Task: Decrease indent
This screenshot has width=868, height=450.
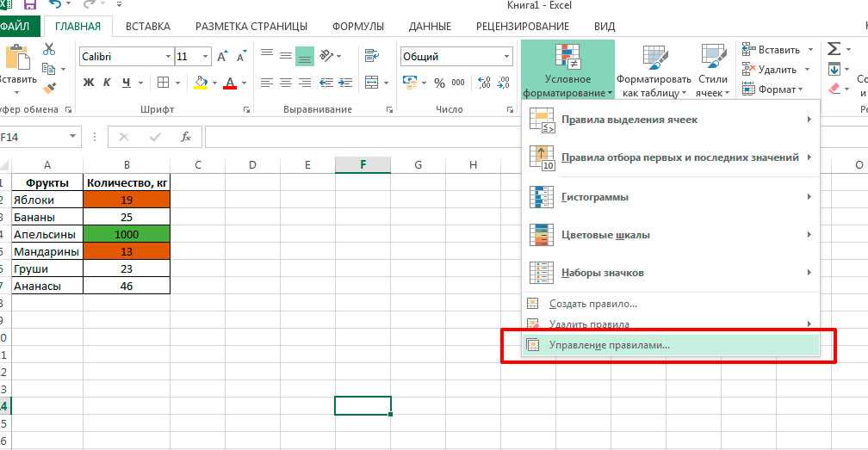Action: [x=326, y=83]
